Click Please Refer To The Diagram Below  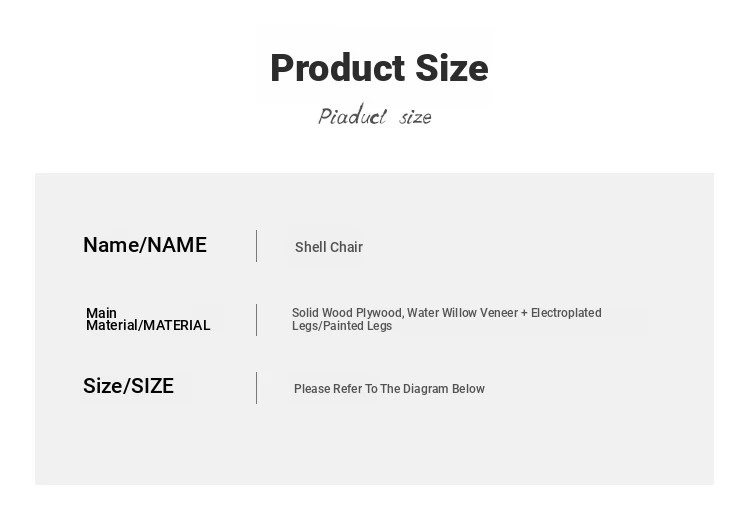coord(389,389)
